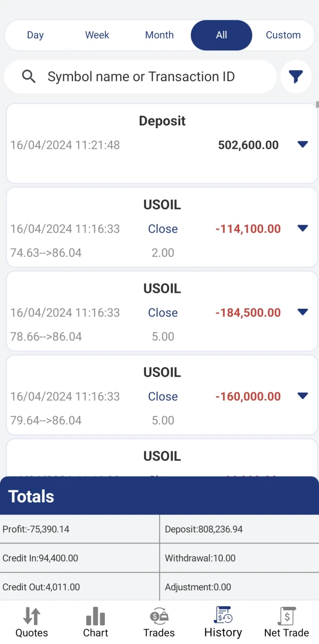Select the Day period filter
319x644 pixels.
pos(35,35)
